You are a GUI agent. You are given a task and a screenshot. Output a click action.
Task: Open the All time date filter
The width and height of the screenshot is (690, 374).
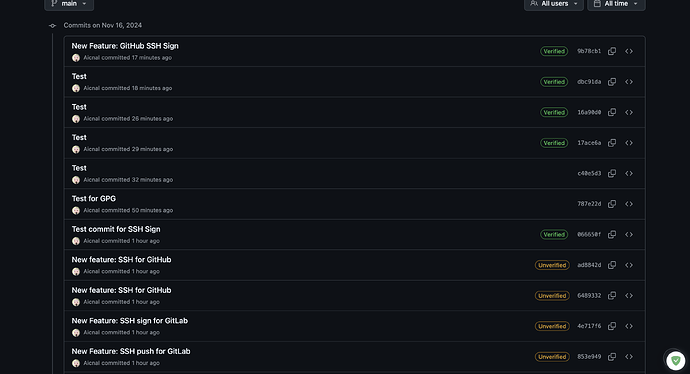click(x=616, y=4)
